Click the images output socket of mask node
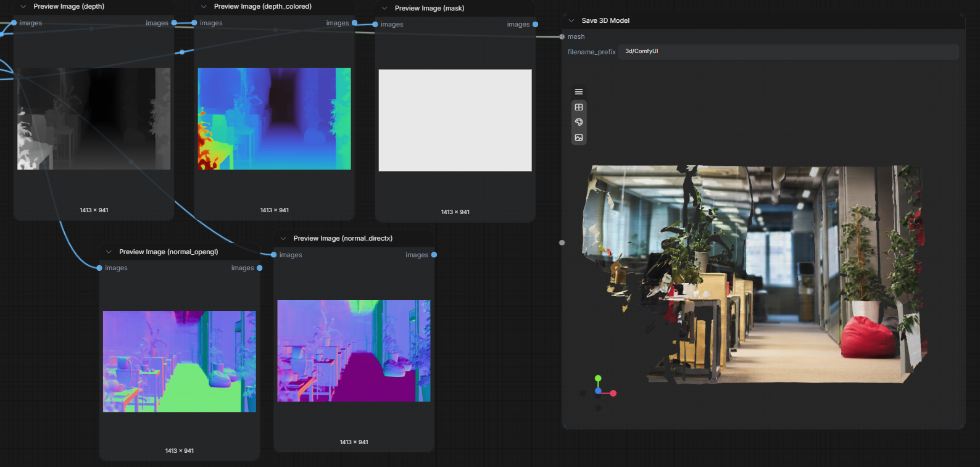 [535, 25]
